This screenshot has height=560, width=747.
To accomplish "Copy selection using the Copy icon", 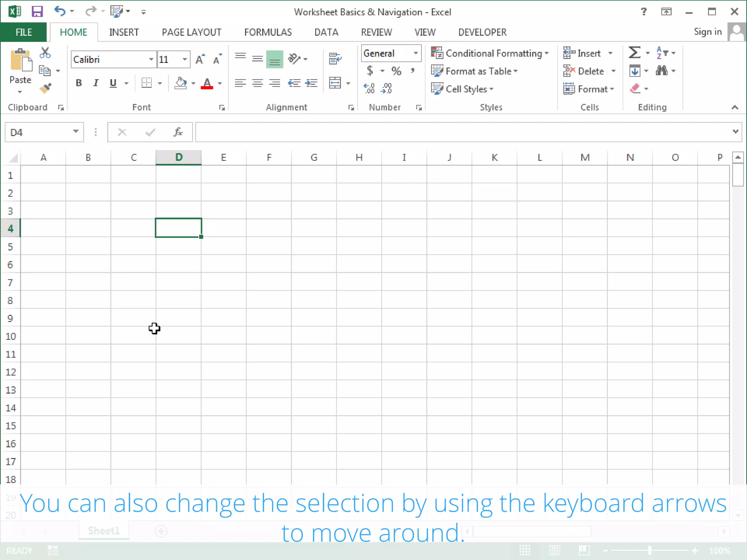I will coord(44,71).
